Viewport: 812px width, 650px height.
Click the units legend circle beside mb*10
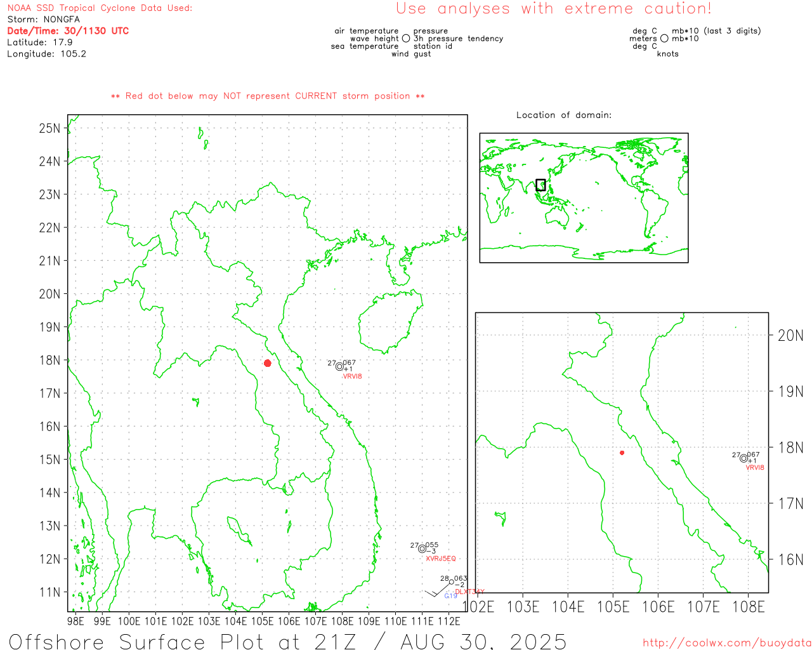(x=664, y=39)
